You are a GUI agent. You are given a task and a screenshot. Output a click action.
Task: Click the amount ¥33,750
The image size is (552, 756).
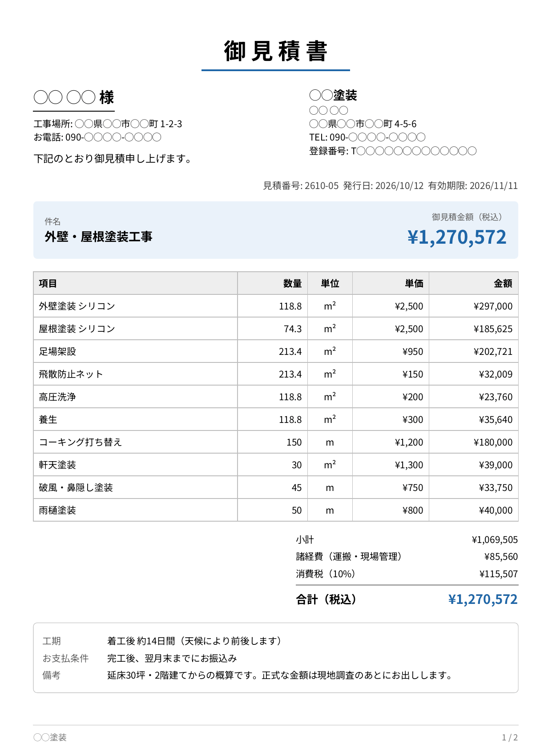(x=496, y=487)
